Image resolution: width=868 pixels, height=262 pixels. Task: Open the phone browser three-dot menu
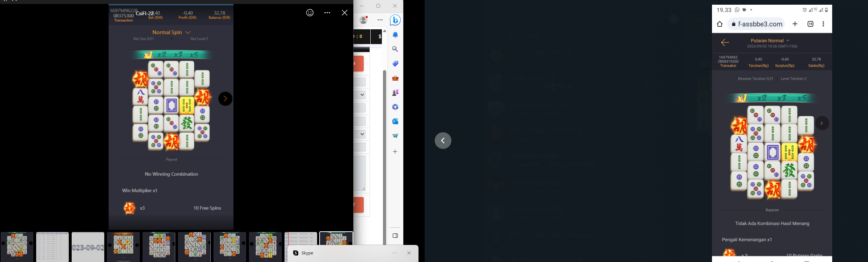pyautogui.click(x=823, y=24)
